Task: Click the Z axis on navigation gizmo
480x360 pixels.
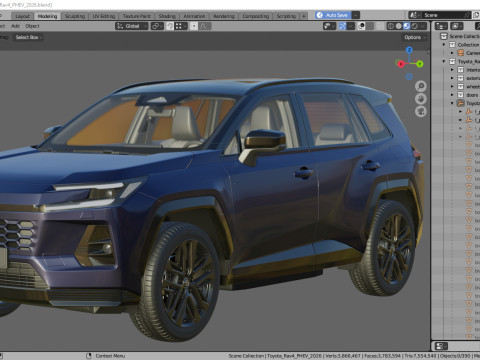Action: coord(409,50)
